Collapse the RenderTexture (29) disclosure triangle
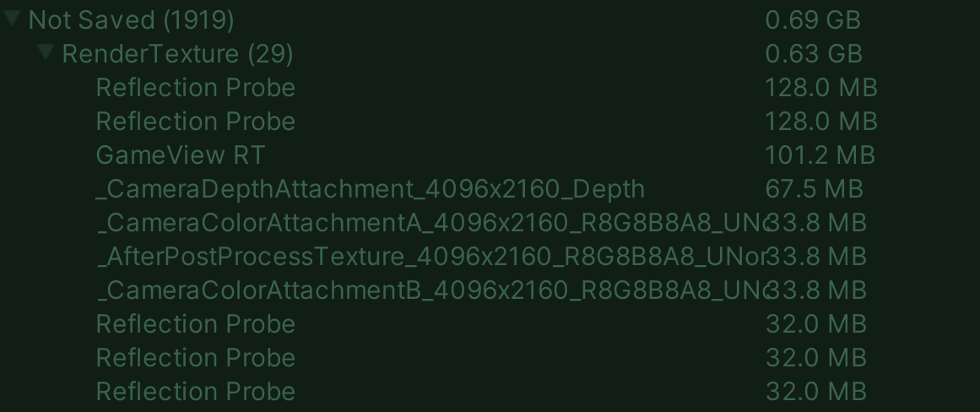 [x=46, y=52]
